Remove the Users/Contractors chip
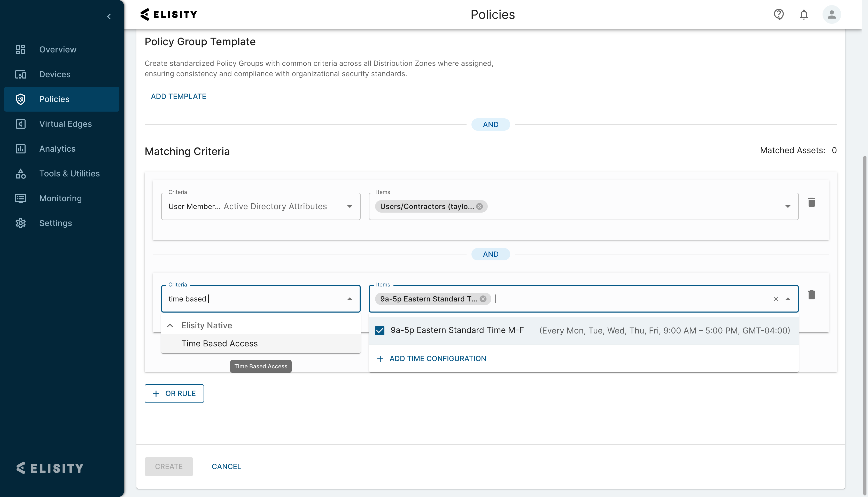 click(479, 206)
